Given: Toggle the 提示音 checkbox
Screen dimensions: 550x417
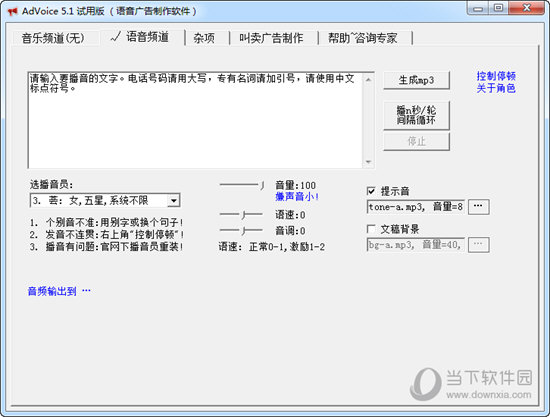Looking at the screenshot, I should [x=371, y=191].
